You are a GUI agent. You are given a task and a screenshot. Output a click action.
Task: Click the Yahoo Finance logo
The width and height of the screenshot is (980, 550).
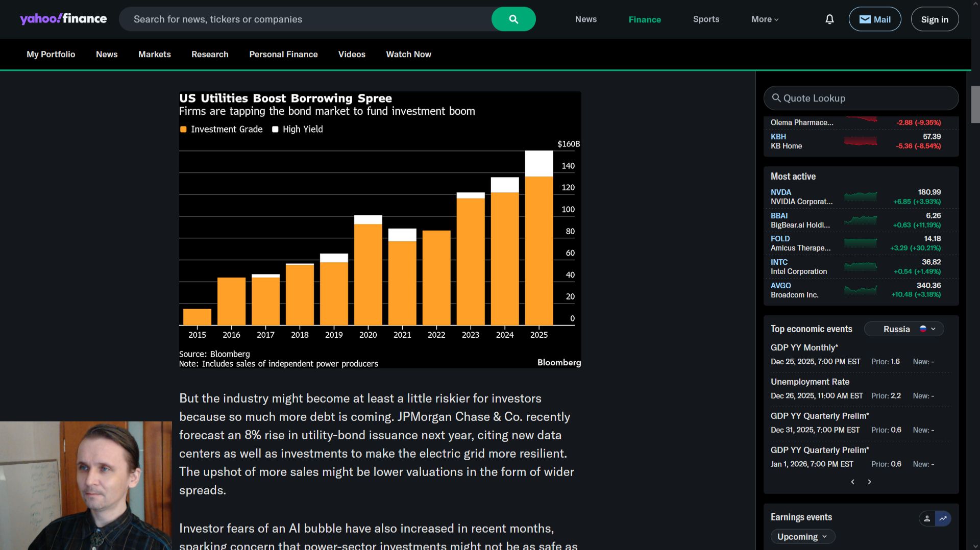pos(63,19)
